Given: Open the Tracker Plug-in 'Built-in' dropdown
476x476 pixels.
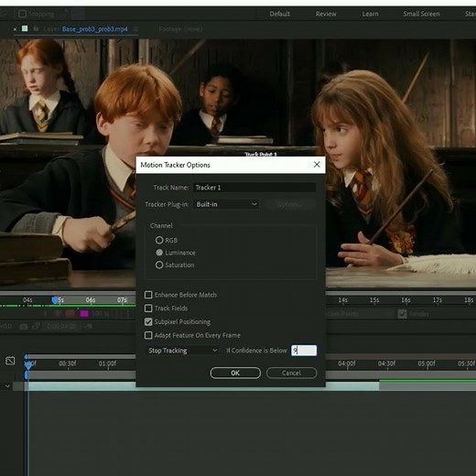Looking at the screenshot, I should click(226, 204).
